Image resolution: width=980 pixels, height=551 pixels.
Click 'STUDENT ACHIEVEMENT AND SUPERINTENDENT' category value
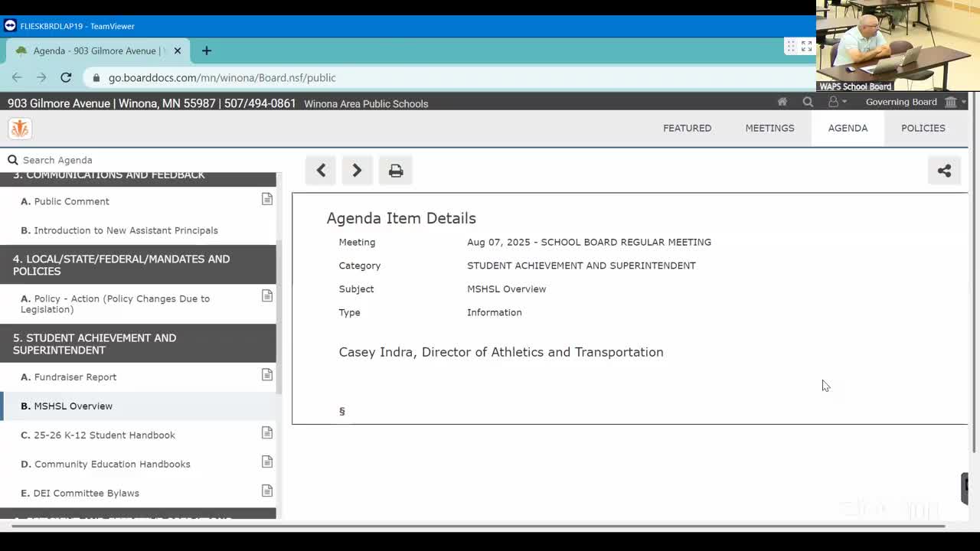point(581,266)
